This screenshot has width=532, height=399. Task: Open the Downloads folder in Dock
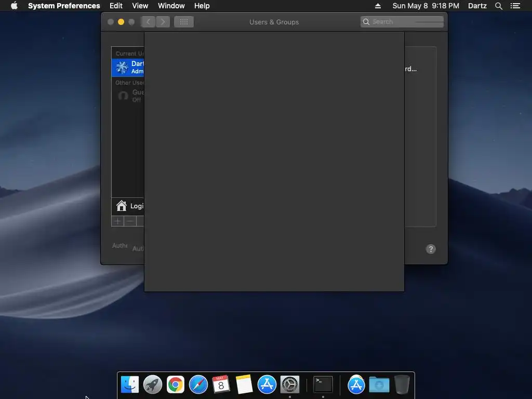(379, 384)
